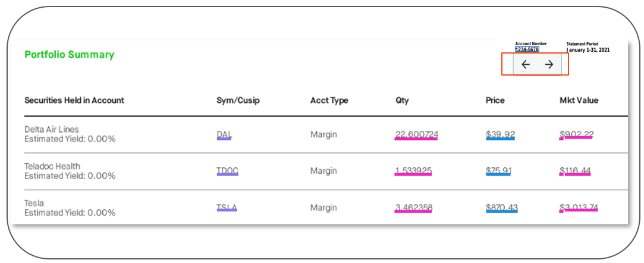Click Delta Air Lines price $39.92
Viewport: 644px width, 263px height.
(500, 134)
